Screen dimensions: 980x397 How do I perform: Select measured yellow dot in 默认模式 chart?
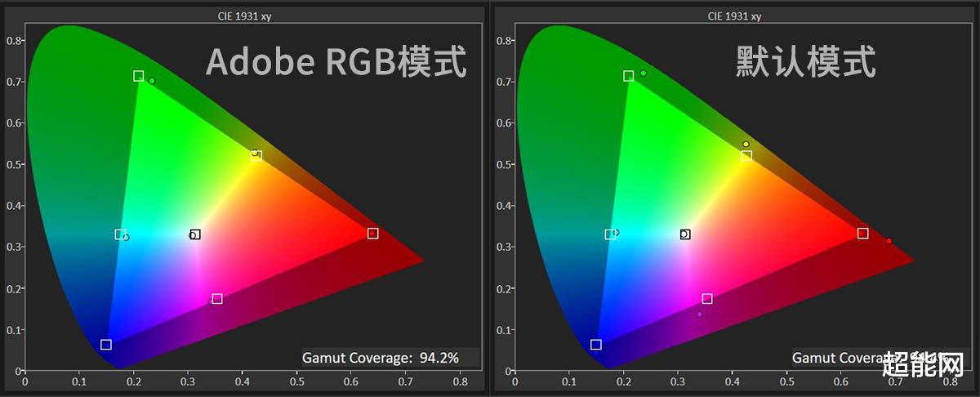click(x=746, y=145)
